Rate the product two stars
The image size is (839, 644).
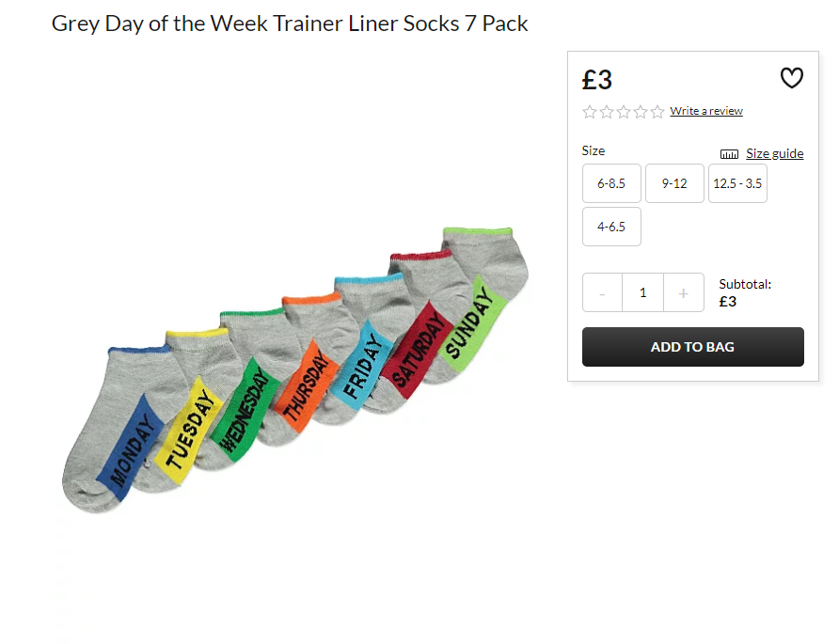(607, 112)
